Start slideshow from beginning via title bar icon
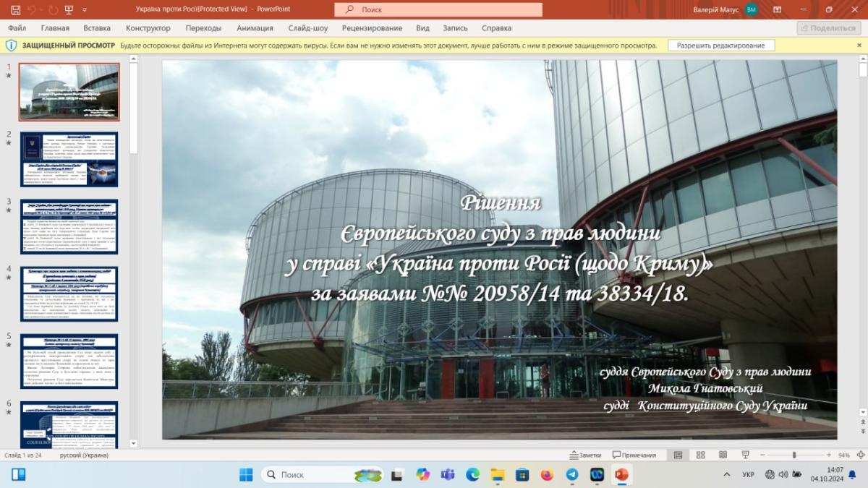This screenshot has width=868, height=488. (69, 9)
